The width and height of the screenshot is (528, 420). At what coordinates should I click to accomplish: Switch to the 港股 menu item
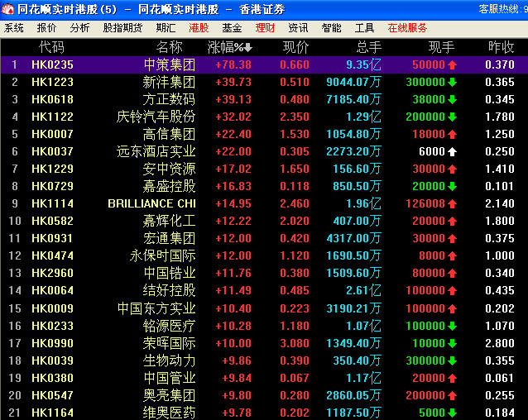tap(199, 27)
